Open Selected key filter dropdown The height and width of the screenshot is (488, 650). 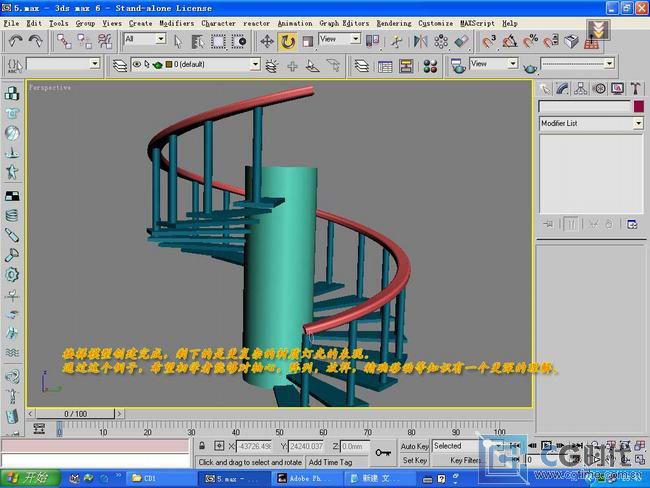click(x=468, y=446)
